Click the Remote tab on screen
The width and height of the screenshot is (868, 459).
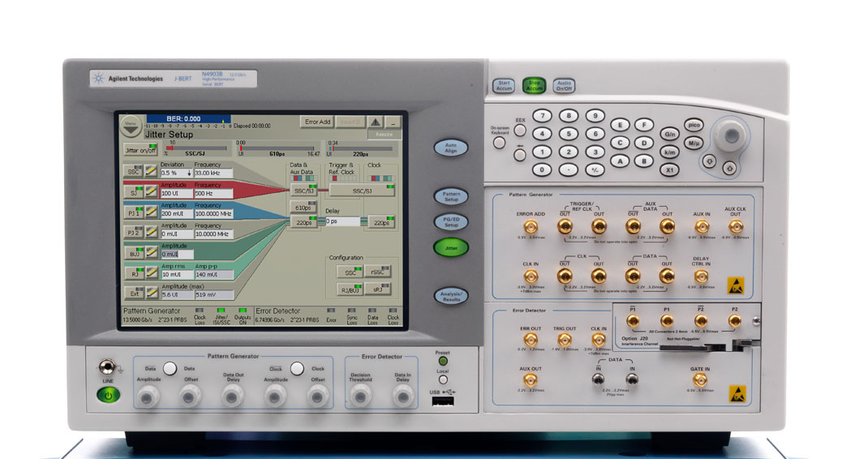[385, 134]
